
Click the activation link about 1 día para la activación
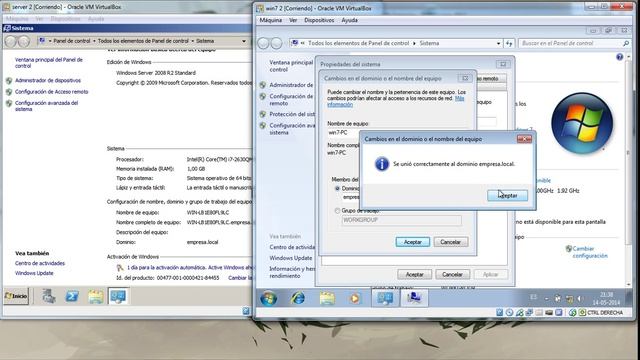(x=190, y=268)
